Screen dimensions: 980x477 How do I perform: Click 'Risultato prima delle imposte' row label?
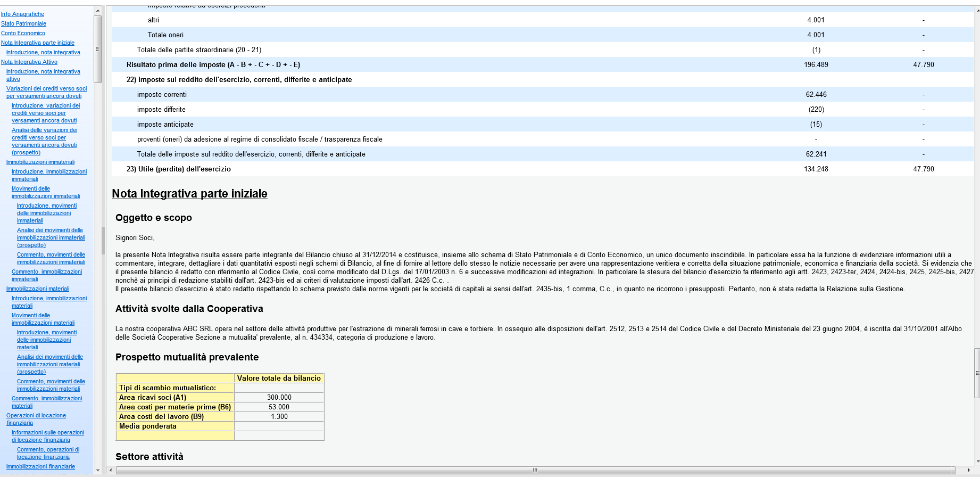pos(213,64)
